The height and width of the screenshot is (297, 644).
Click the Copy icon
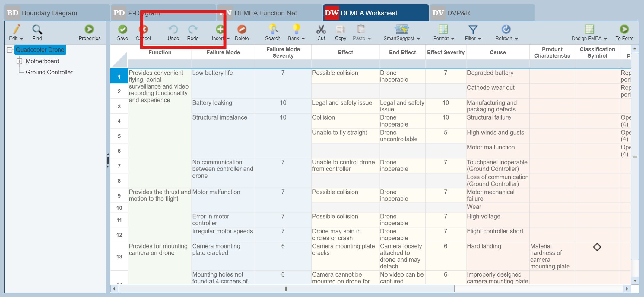[340, 30]
